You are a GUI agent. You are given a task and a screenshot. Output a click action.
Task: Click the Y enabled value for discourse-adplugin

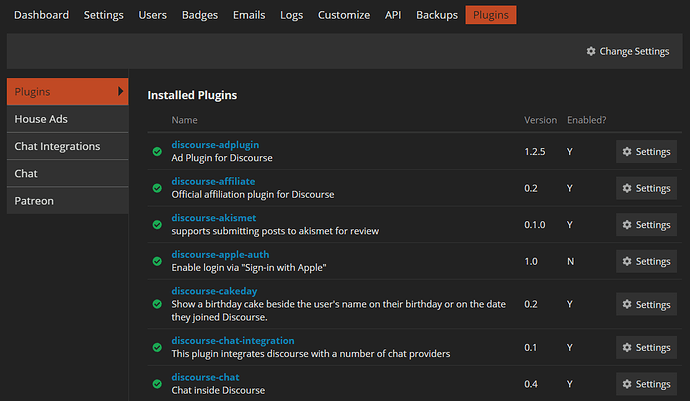[569, 151]
